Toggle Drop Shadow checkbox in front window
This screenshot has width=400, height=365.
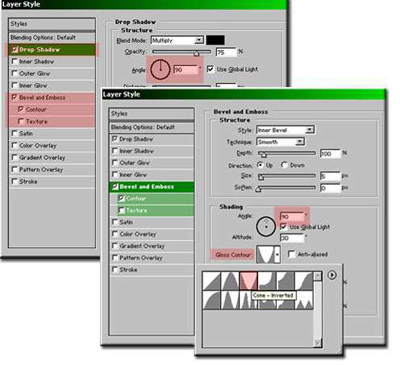click(x=115, y=139)
